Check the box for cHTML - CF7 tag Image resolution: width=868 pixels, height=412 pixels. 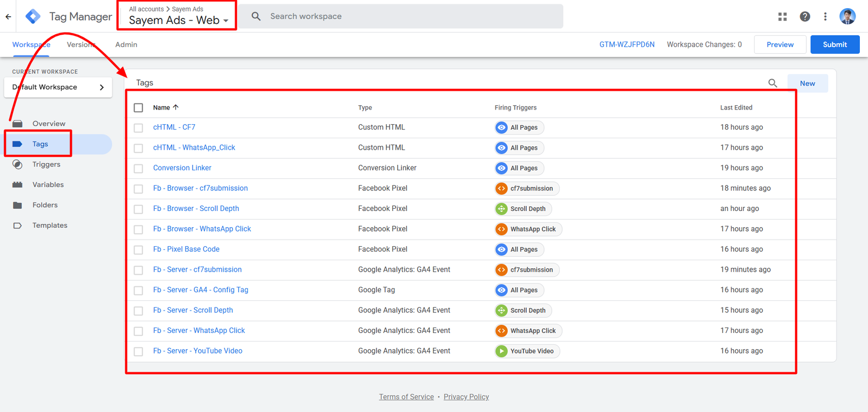tap(138, 128)
